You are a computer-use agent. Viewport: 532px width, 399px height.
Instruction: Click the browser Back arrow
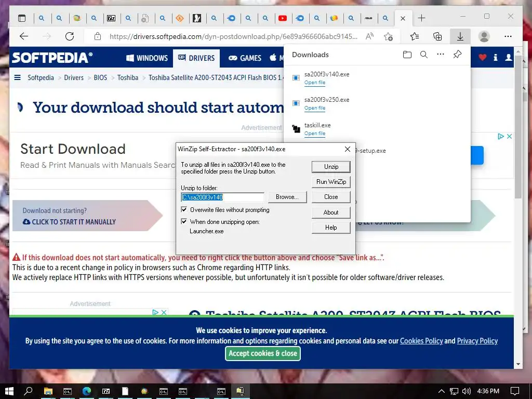point(24,36)
